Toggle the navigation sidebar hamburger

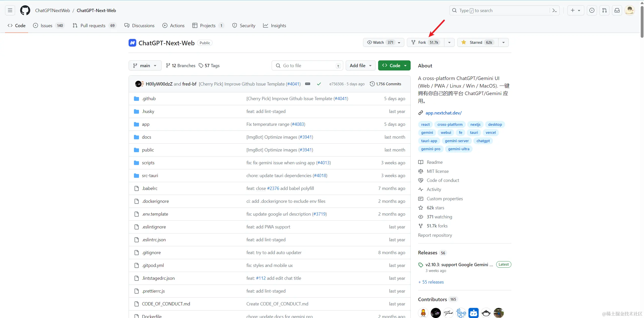(x=10, y=10)
